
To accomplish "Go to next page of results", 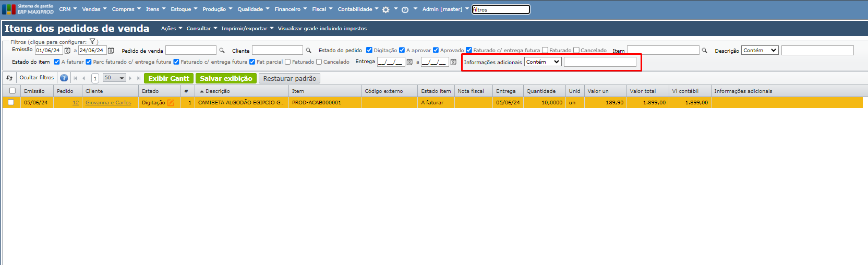I will pos(130,78).
